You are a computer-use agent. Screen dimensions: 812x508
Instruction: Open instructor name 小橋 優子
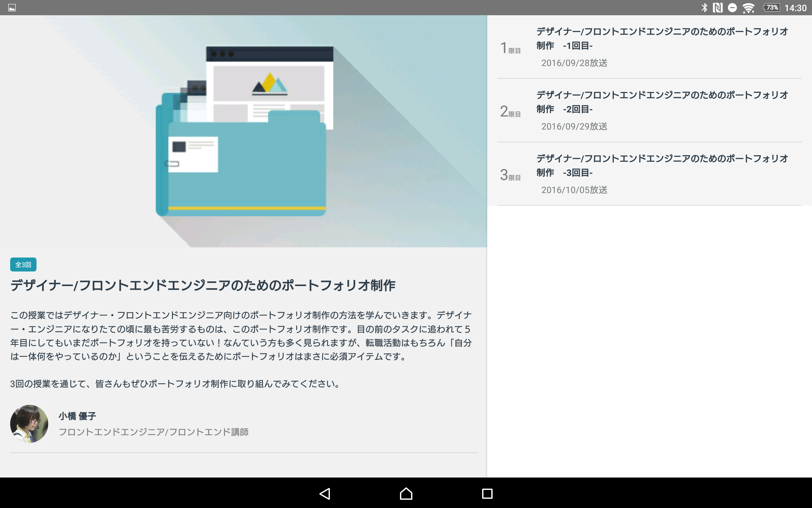[77, 416]
